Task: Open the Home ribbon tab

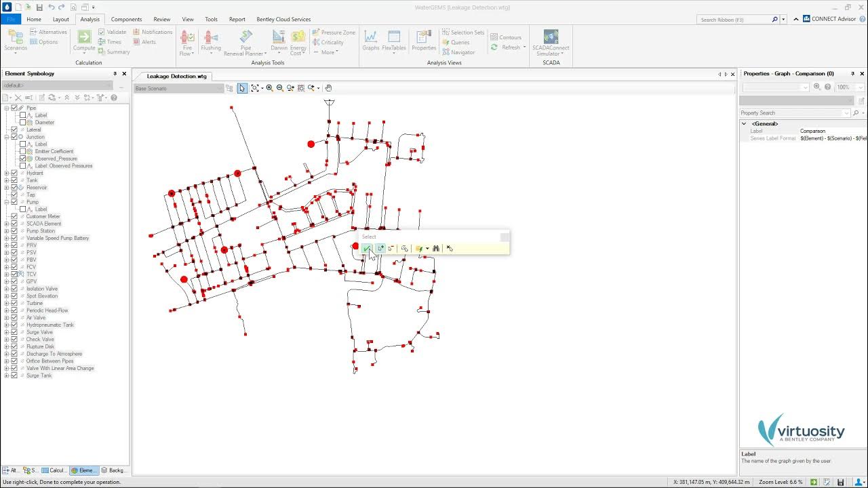Action: pyautogui.click(x=34, y=19)
